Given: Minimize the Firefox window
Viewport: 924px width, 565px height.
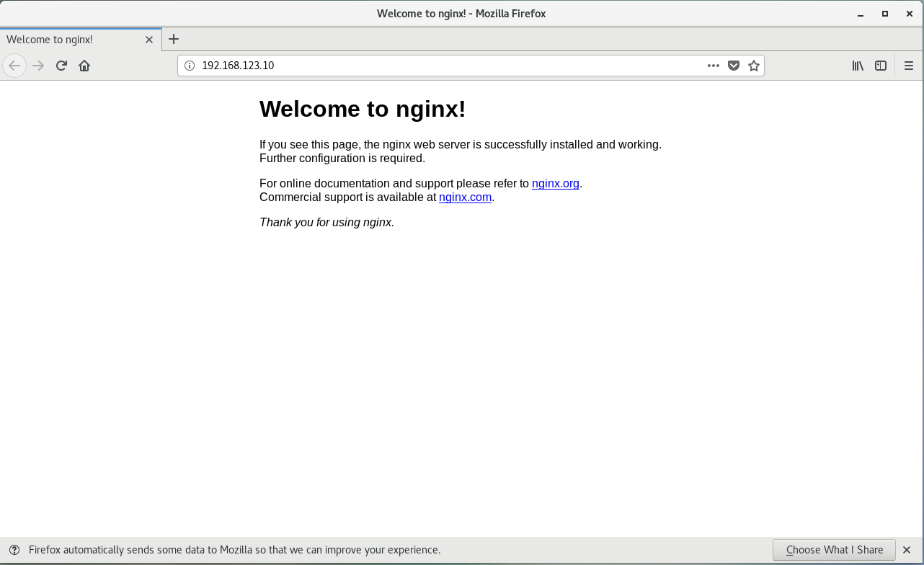Looking at the screenshot, I should point(861,14).
